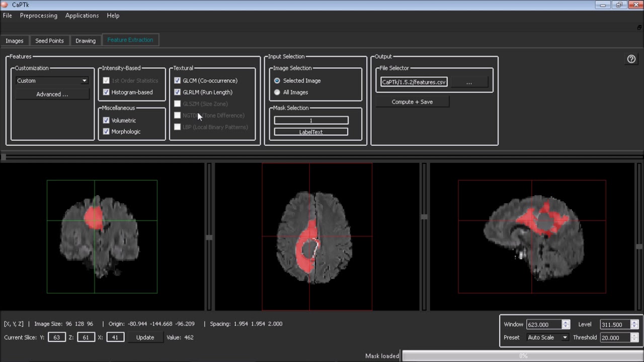644x362 pixels.
Task: Click the Y slice number field
Action: [x=57, y=337]
